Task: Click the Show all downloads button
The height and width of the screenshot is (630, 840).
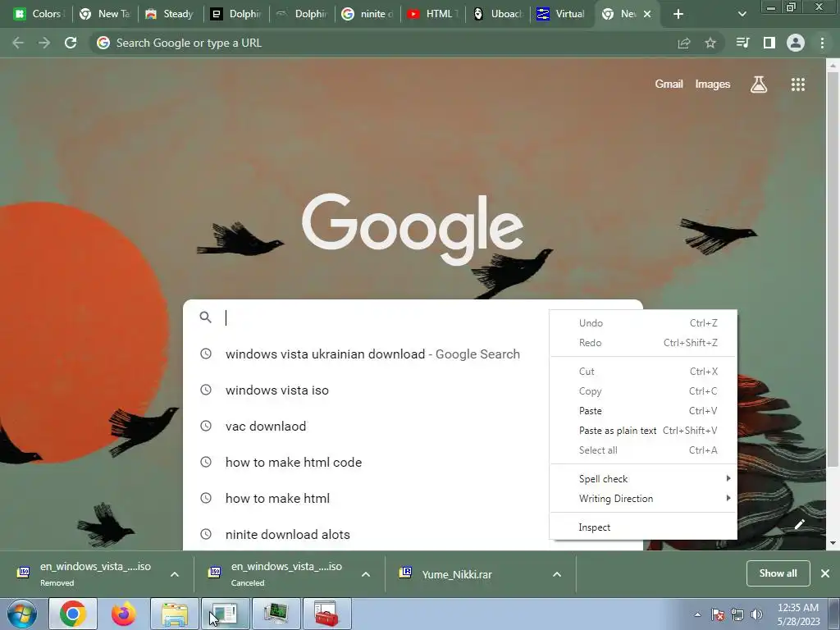Action: coord(778,573)
